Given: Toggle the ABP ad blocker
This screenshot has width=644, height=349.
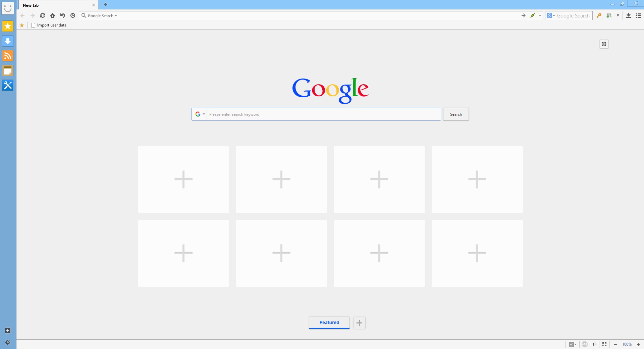Looking at the screenshot, I should 585,344.
